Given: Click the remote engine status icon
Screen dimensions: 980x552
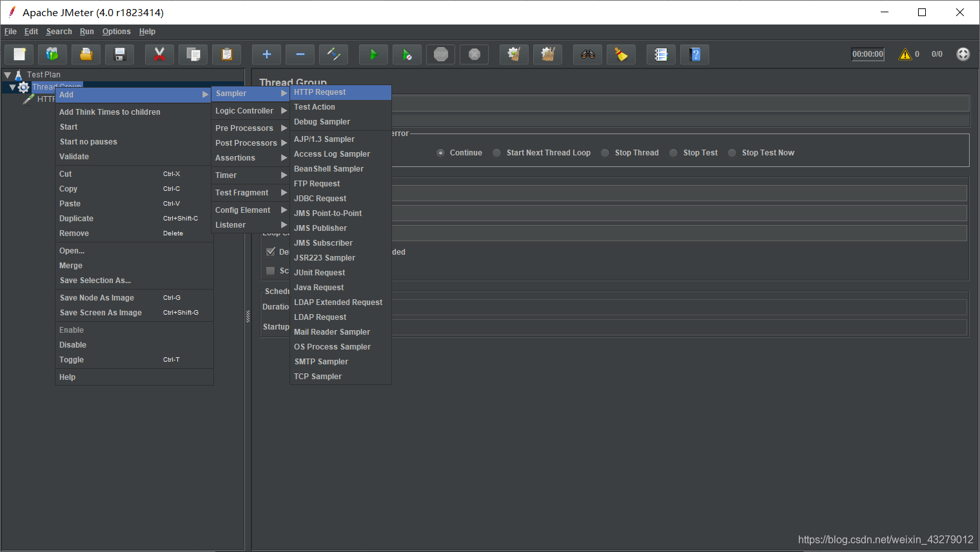Looking at the screenshot, I should tap(963, 54).
